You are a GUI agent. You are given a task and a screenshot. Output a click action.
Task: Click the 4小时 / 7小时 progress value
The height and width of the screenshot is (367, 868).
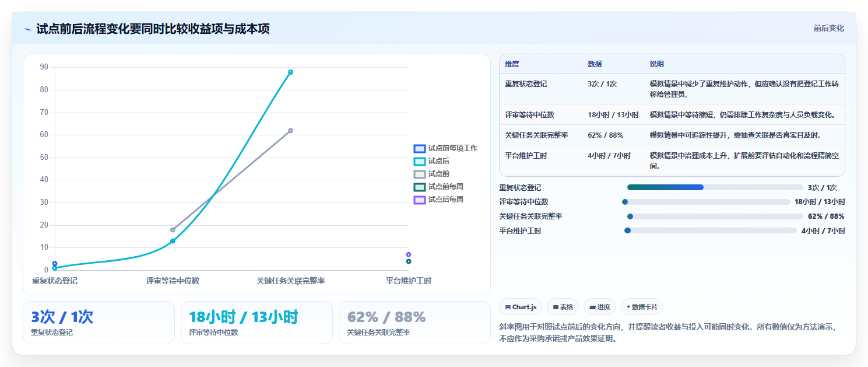(x=823, y=231)
